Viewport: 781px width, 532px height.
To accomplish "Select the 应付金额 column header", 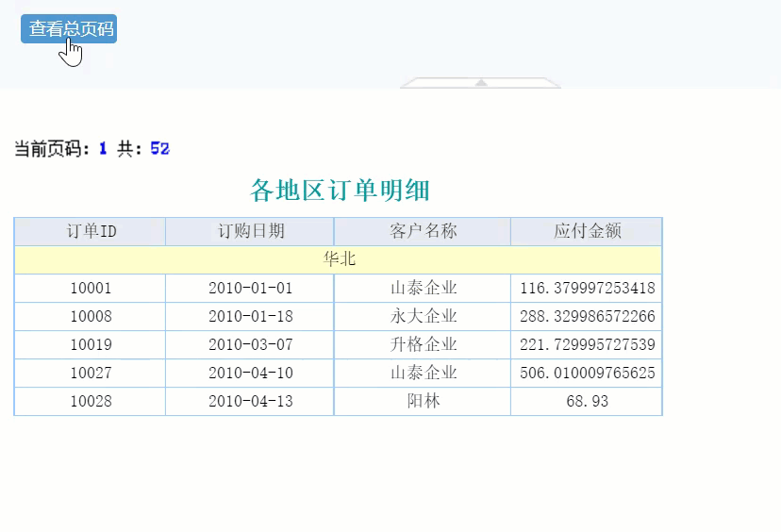I will (x=587, y=231).
